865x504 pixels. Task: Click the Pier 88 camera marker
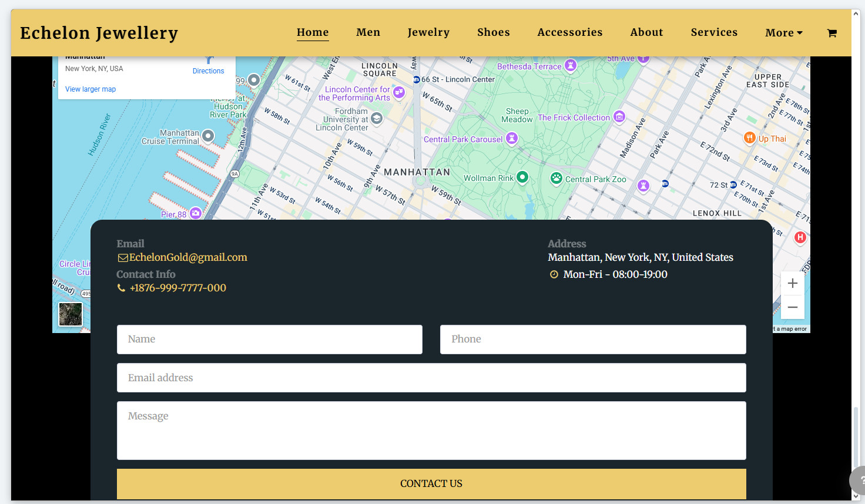click(196, 213)
